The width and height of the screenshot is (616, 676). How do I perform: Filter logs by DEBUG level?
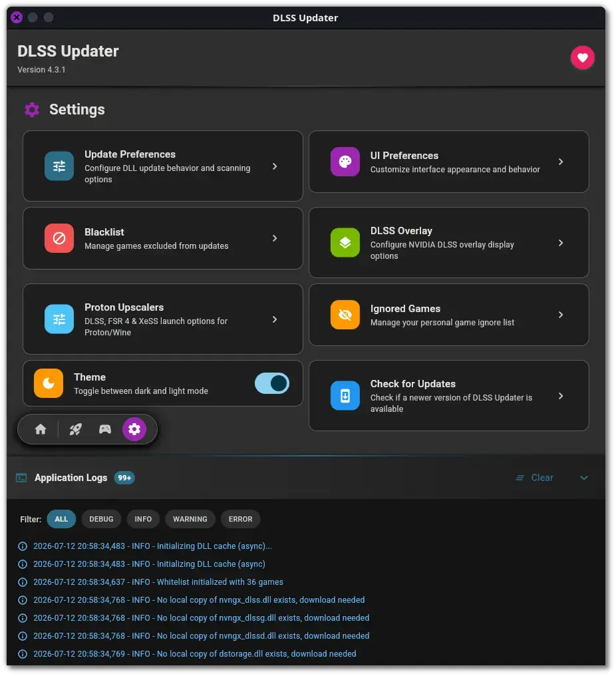(101, 519)
